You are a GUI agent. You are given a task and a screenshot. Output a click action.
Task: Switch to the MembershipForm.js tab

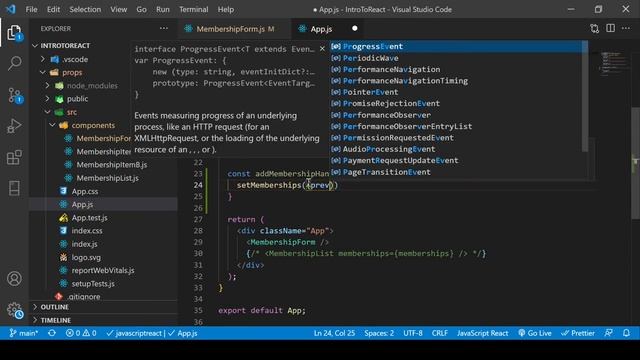tap(235, 29)
